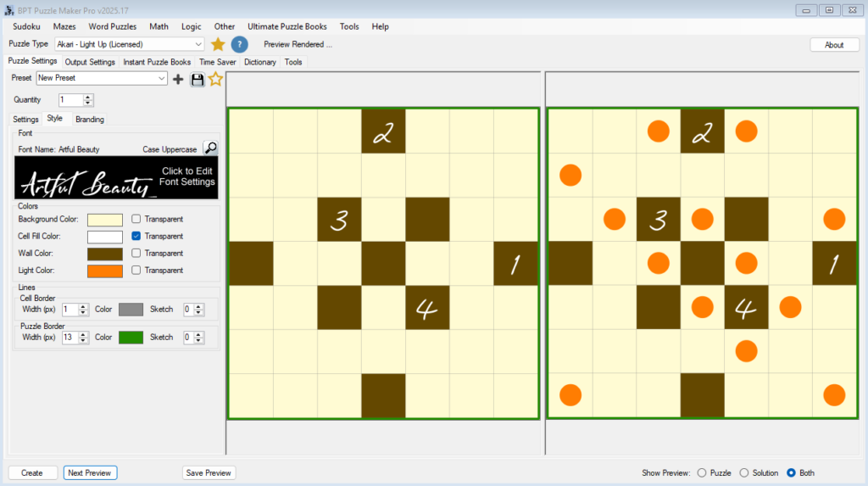Image resolution: width=868 pixels, height=486 pixels.
Task: Open the Preset dropdown list
Action: pyautogui.click(x=162, y=78)
